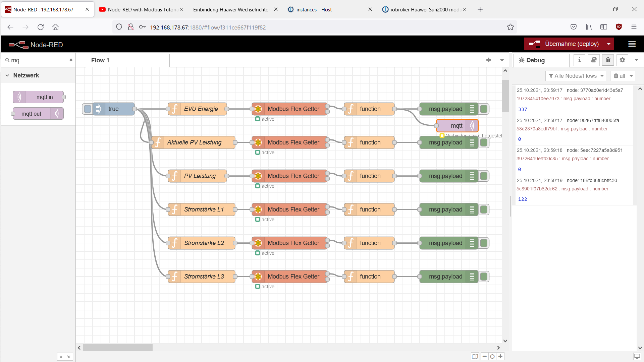This screenshot has height=362, width=644.
Task: Click debug value 122
Action: [x=523, y=199]
